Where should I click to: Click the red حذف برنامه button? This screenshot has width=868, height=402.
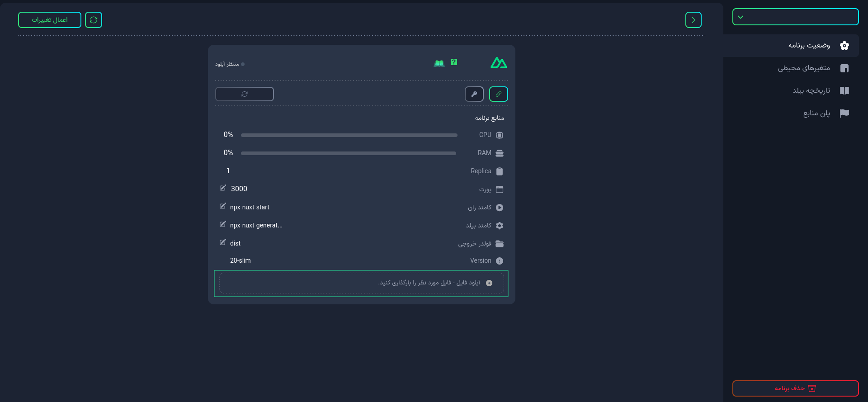coord(795,388)
